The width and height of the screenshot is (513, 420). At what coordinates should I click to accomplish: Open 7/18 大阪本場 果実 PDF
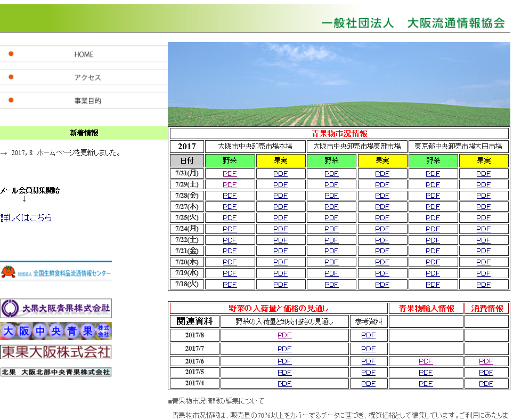[280, 284]
